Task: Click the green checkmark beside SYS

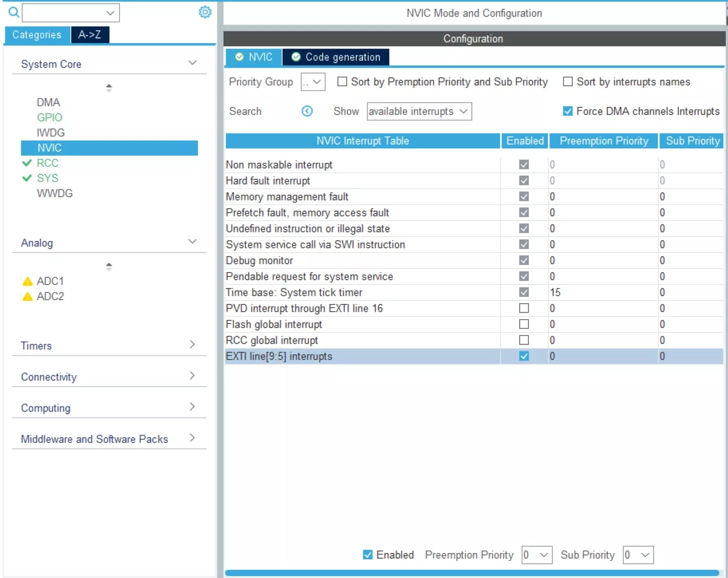Action: click(x=27, y=178)
